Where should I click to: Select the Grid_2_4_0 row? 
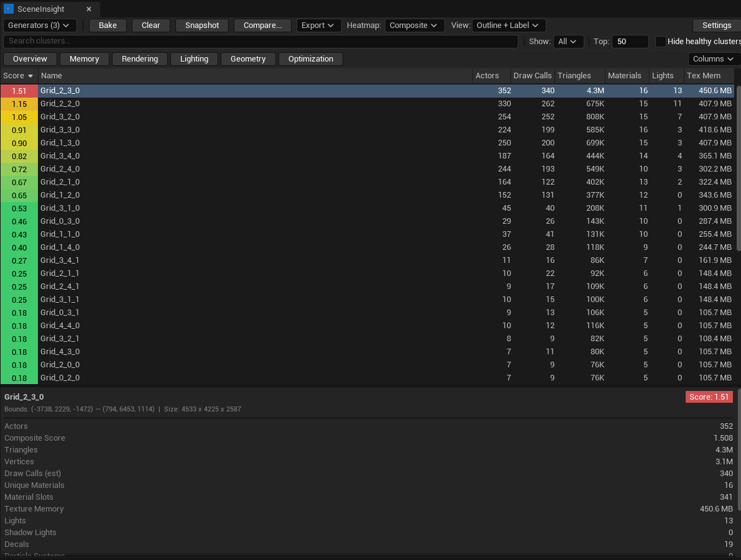367,168
